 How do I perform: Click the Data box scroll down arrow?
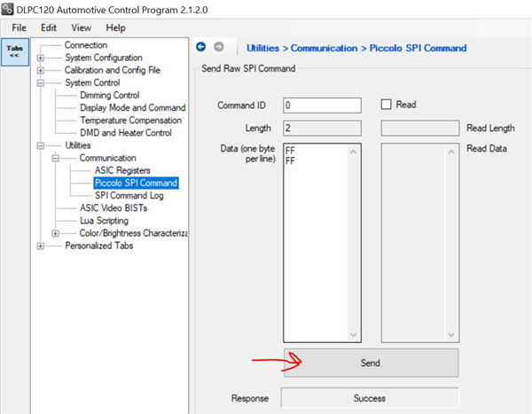click(x=353, y=334)
